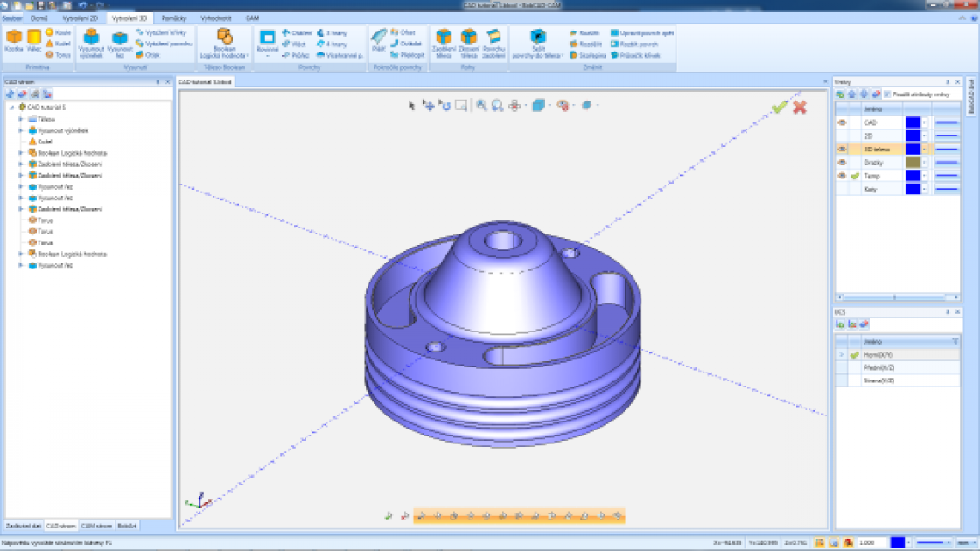The width and height of the screenshot is (980, 551).
Task: Select Přední(X/Z) UCS row
Action: [898, 367]
